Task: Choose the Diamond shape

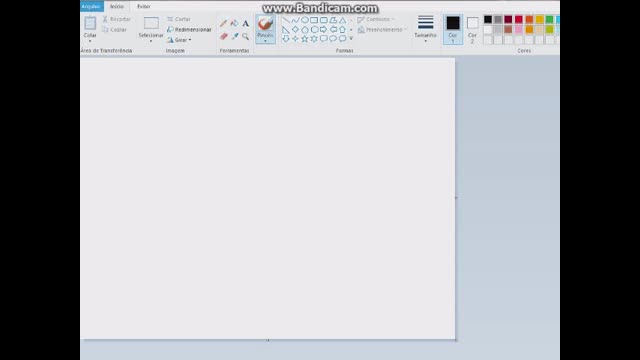Action: point(295,29)
